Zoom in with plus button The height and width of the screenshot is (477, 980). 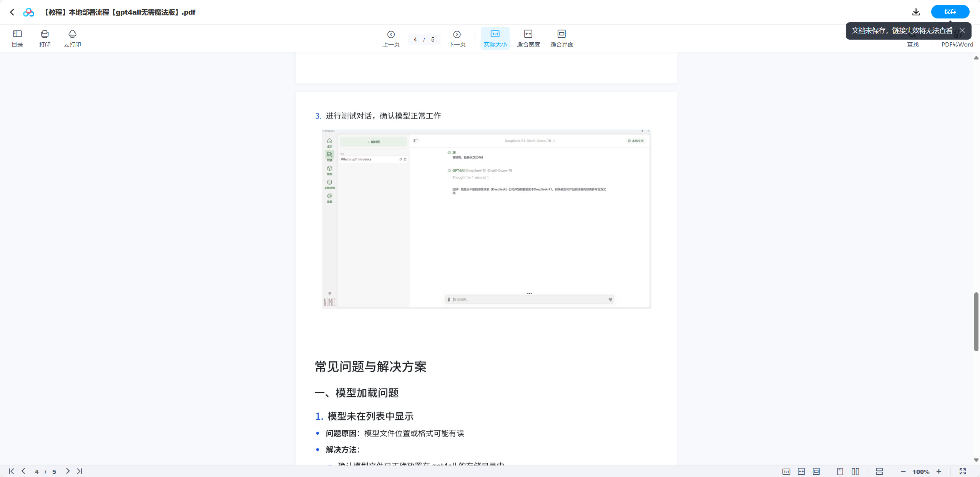tap(939, 472)
